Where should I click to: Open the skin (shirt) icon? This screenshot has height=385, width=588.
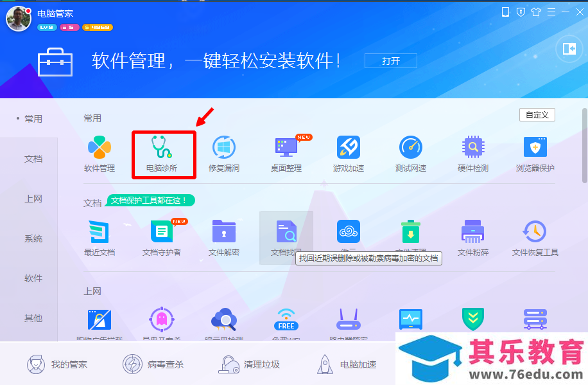(x=536, y=12)
